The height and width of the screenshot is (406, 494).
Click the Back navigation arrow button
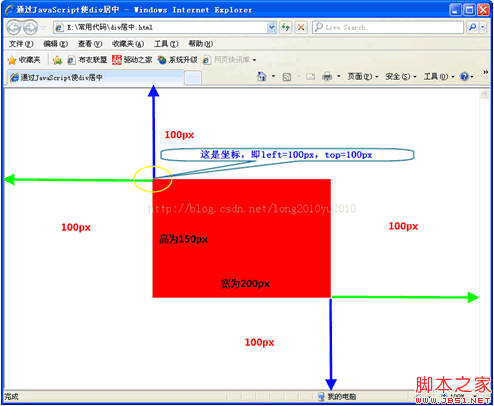point(14,28)
